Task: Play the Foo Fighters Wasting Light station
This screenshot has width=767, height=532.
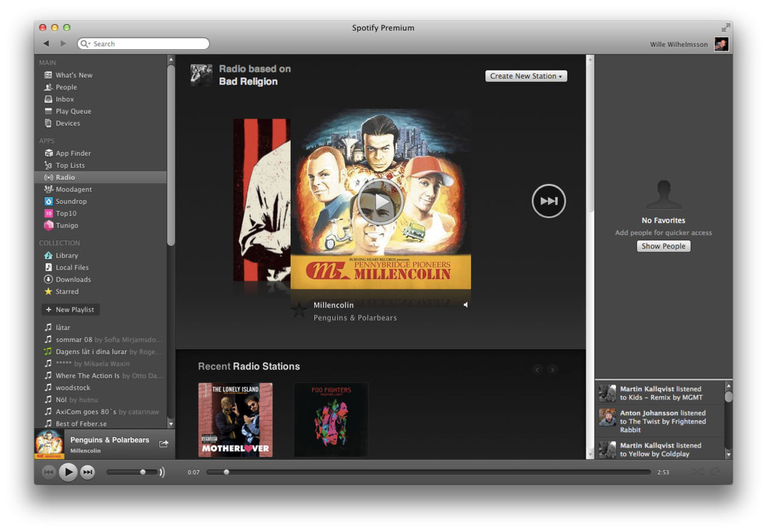Action: pos(330,419)
